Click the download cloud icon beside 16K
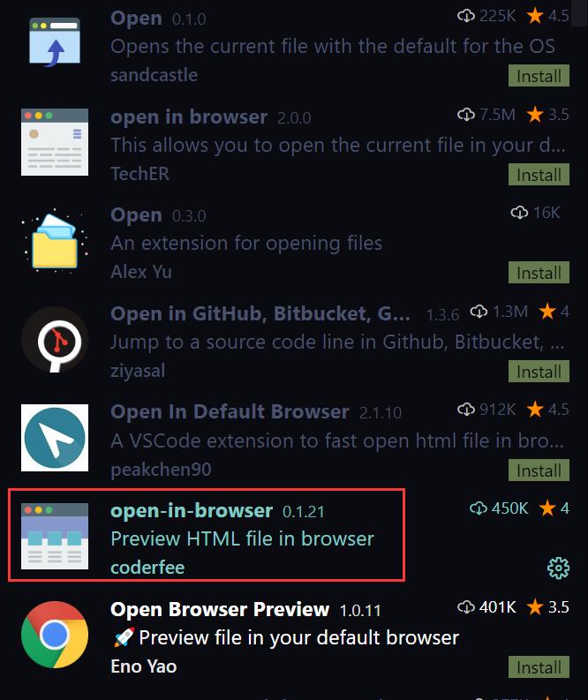Screen dimensions: 588x700 [519, 213]
